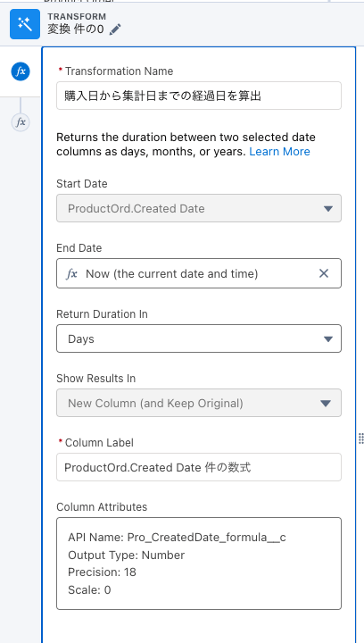
Task: Click the blue Transform wand icon
Action: tap(25, 24)
